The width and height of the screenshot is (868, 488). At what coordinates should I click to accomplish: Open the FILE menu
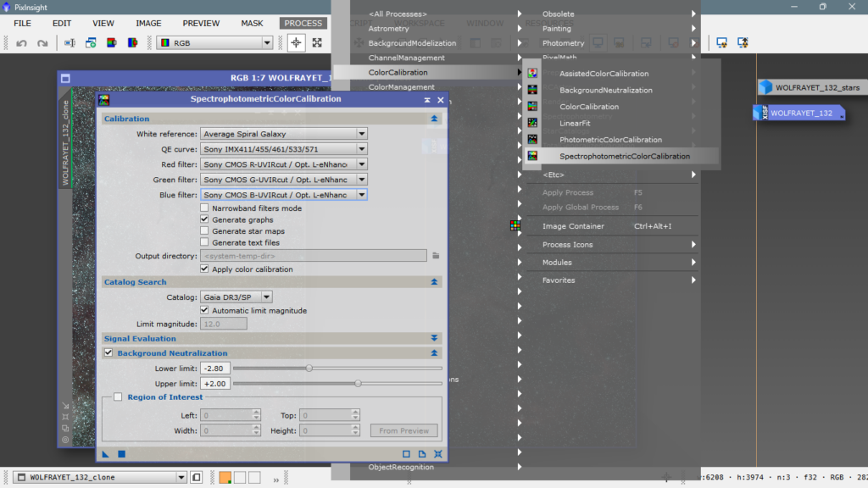22,23
